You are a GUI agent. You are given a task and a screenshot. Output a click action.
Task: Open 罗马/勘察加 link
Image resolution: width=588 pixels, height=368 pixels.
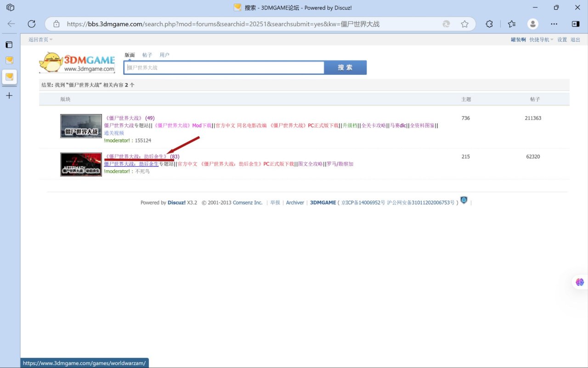point(340,164)
